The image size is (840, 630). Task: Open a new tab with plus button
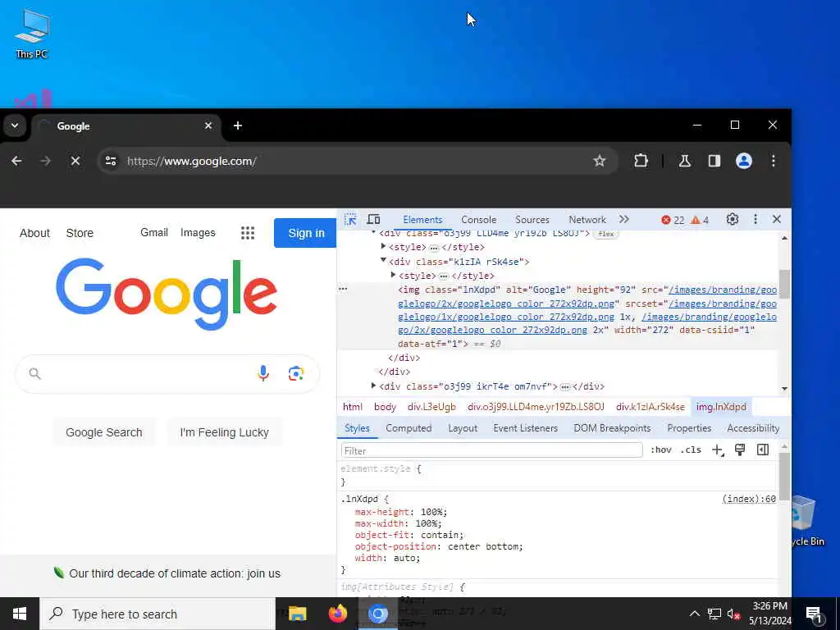point(238,126)
